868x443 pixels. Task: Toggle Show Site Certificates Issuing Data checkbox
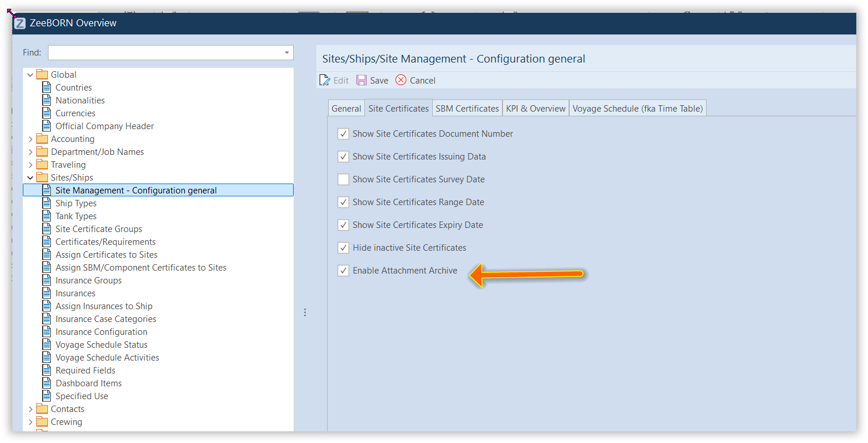click(x=343, y=157)
